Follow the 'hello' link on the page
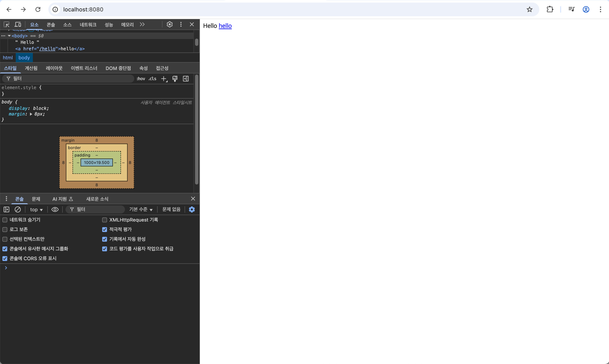 pyautogui.click(x=225, y=26)
